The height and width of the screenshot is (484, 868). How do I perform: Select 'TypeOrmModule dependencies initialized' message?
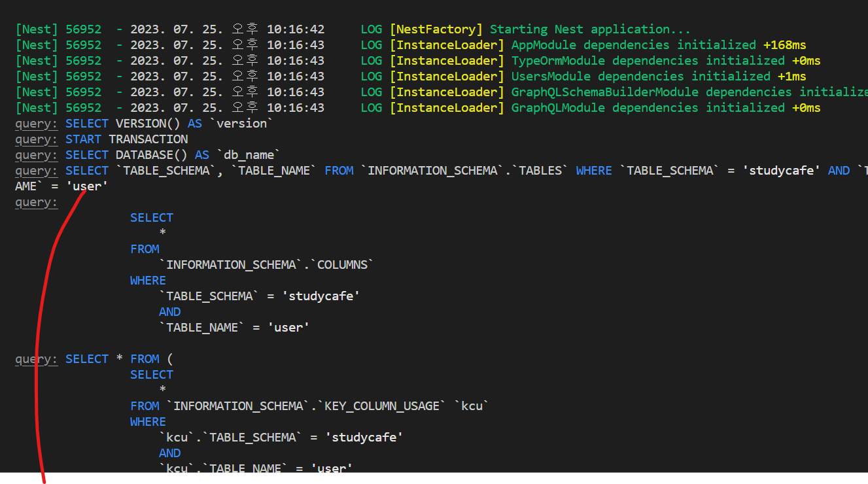[648, 61]
